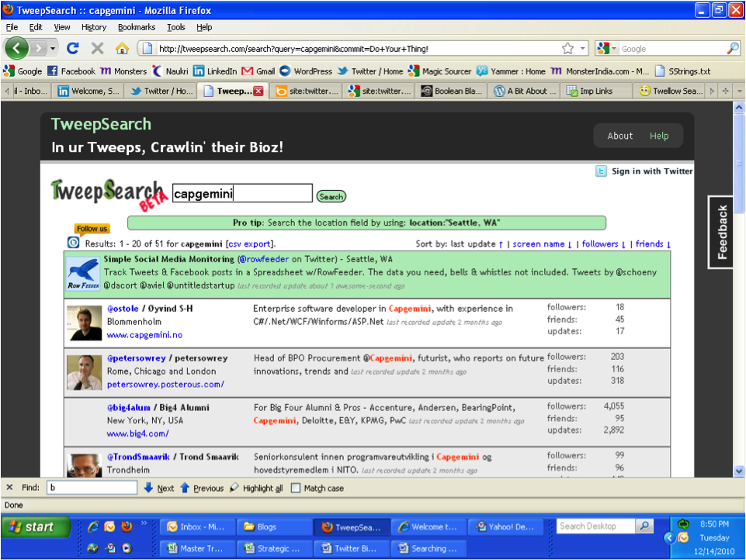Screen dimensions: 746x560
Task: Click the browser Back arrow button
Action: (16, 48)
